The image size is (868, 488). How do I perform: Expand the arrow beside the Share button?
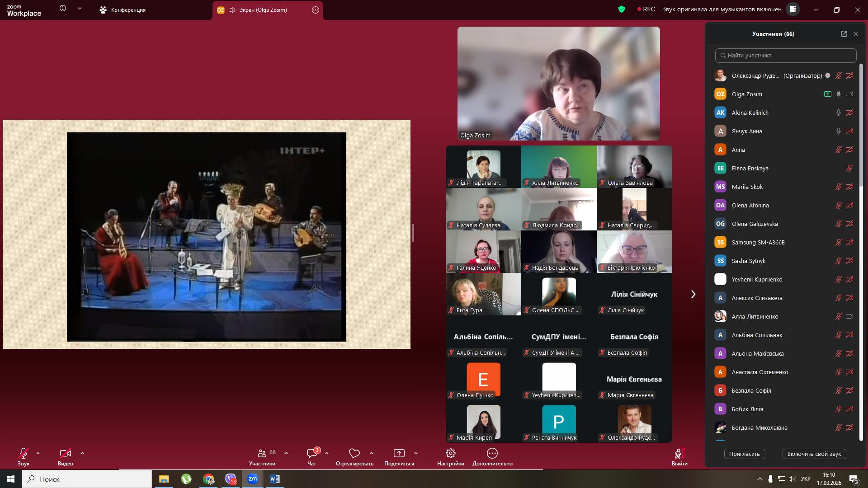[x=416, y=453]
